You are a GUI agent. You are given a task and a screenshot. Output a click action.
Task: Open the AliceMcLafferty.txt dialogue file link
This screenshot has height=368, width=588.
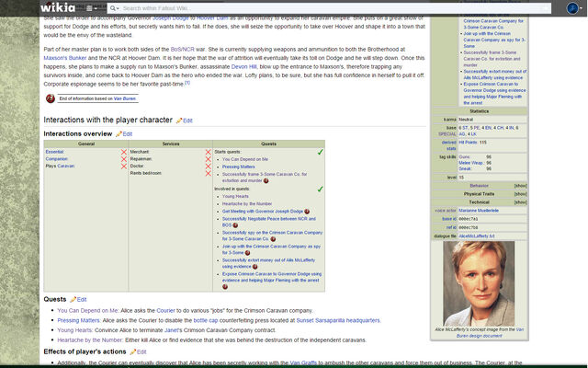pos(477,236)
